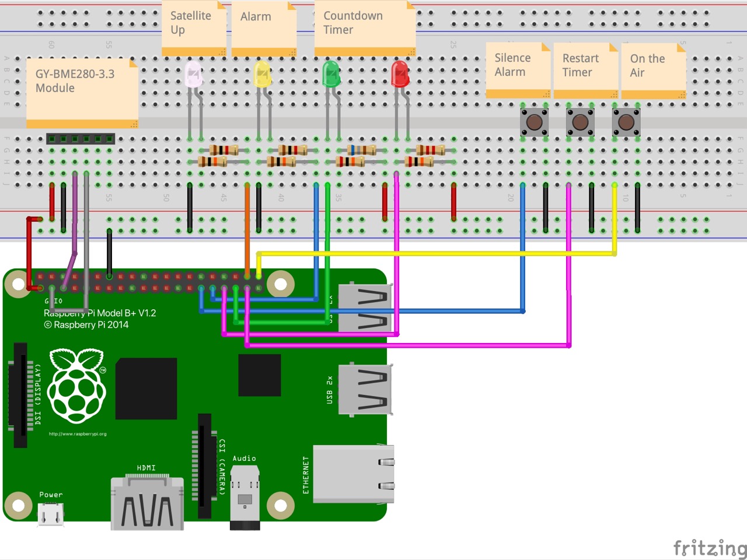Click the white Satellite Up LED
The image size is (747, 560).
click(x=193, y=75)
